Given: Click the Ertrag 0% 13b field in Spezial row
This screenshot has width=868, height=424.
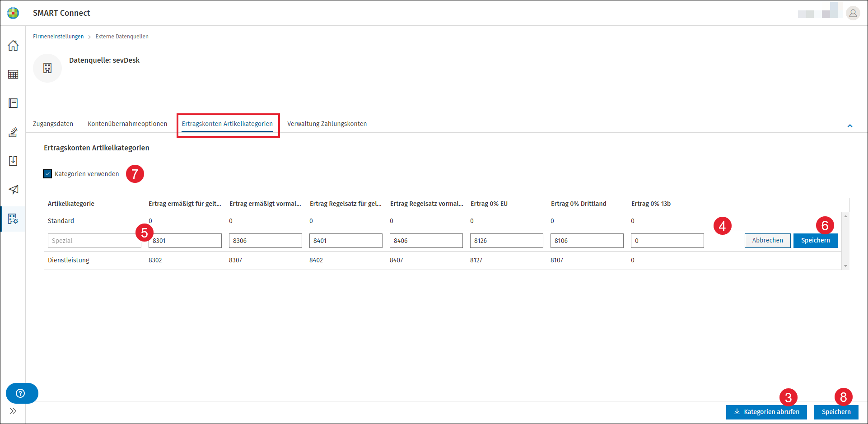Looking at the screenshot, I should (667, 241).
